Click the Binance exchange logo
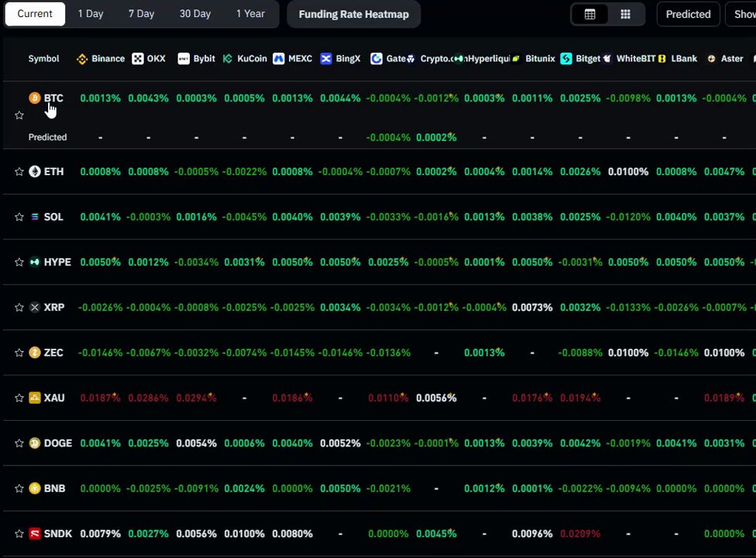This screenshot has width=756, height=558. [x=82, y=59]
